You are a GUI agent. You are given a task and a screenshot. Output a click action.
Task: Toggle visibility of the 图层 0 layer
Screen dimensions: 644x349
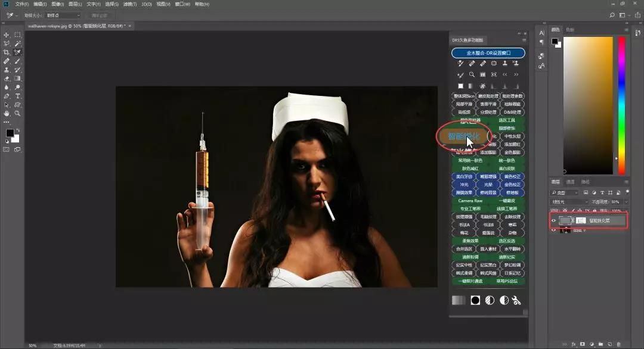tap(553, 230)
